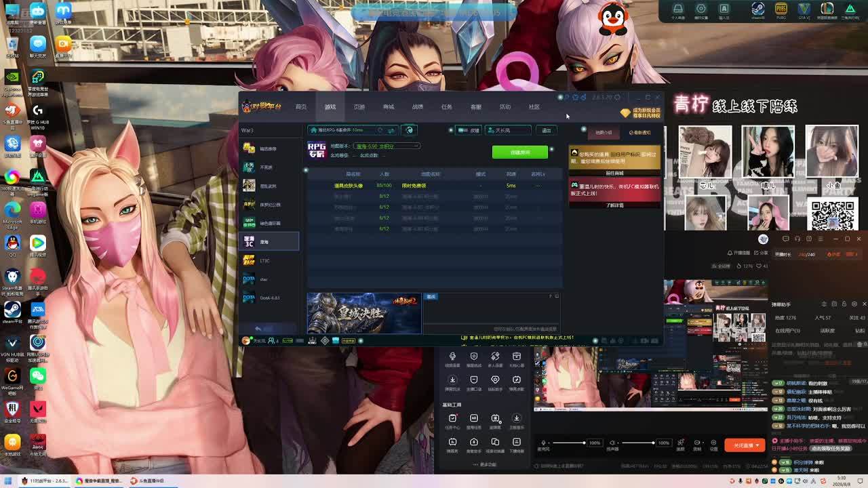
Task: Open the 皇城决胜 banner advertisement
Action: 364,313
